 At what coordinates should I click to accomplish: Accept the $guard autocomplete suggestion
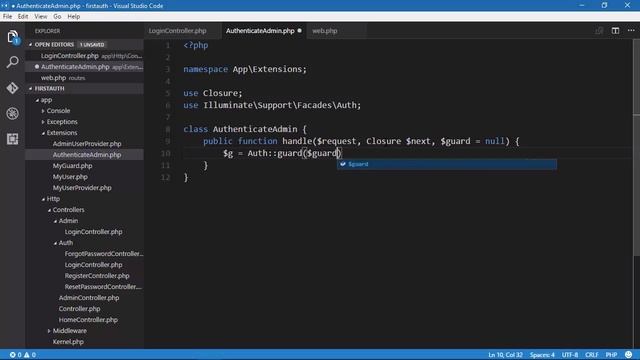tap(447, 164)
